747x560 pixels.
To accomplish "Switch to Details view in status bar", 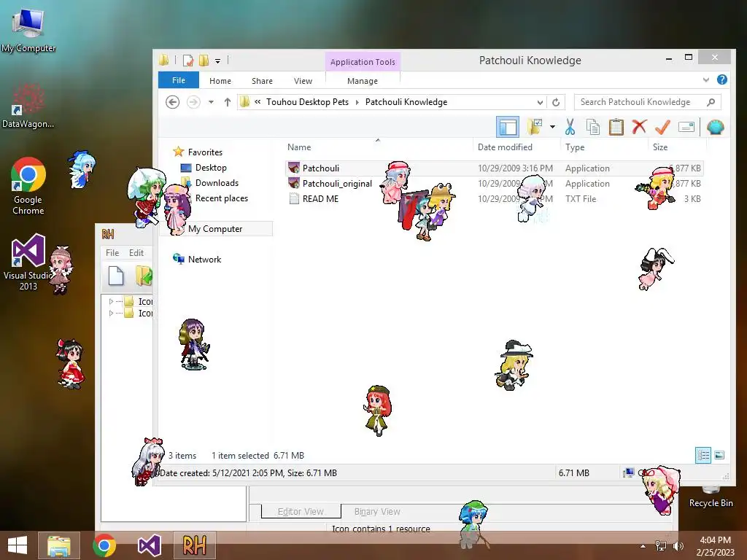I will pyautogui.click(x=703, y=455).
